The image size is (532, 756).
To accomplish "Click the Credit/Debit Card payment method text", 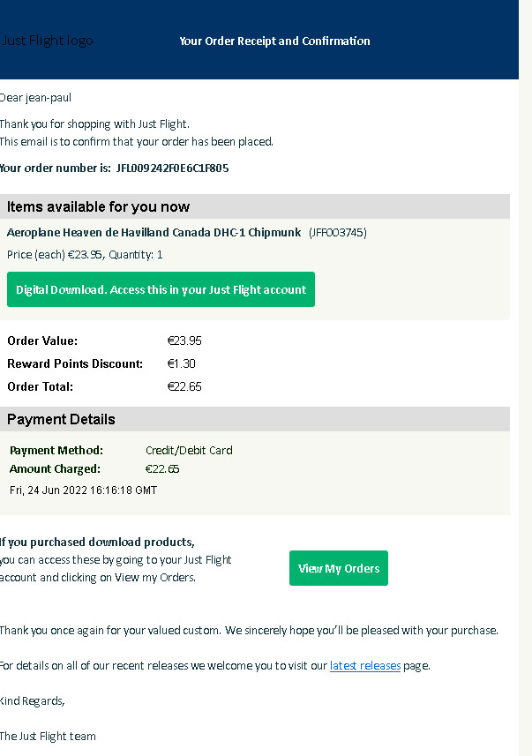I will pos(189,450).
